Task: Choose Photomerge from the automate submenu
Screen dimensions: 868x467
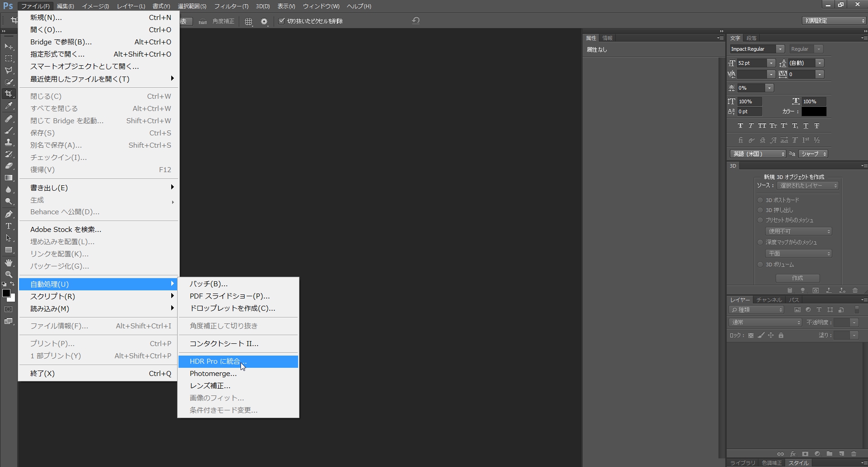Action: point(238,374)
